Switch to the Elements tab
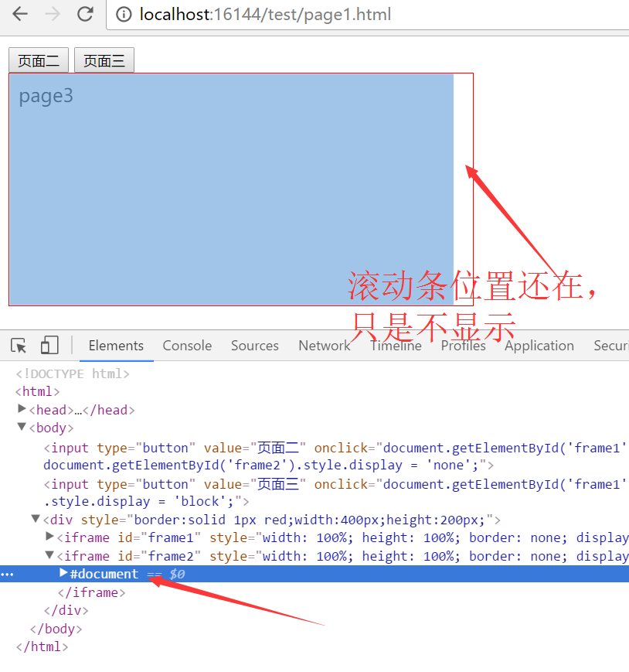 [116, 346]
